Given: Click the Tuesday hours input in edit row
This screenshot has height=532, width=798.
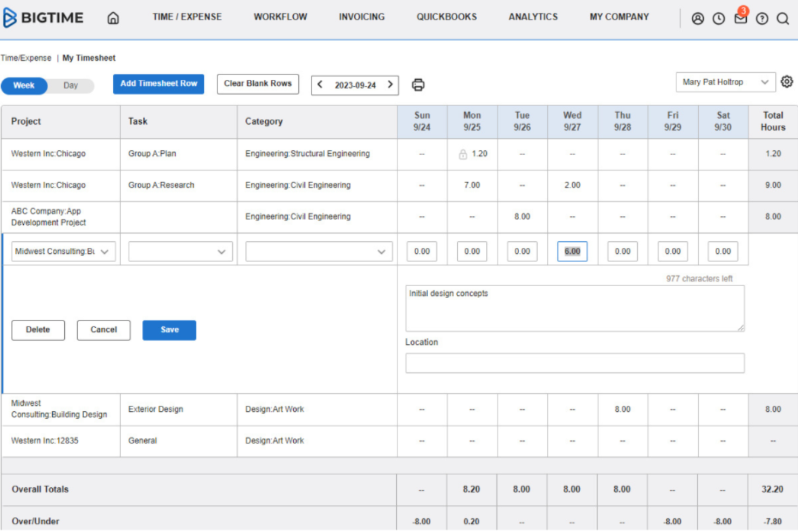Looking at the screenshot, I should (x=522, y=252).
